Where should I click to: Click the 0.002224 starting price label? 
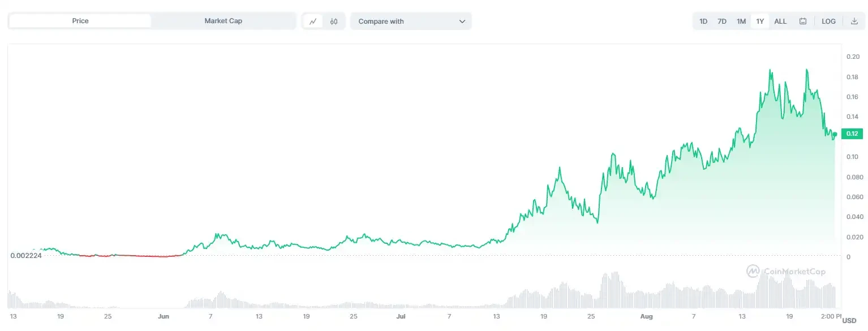pos(26,256)
